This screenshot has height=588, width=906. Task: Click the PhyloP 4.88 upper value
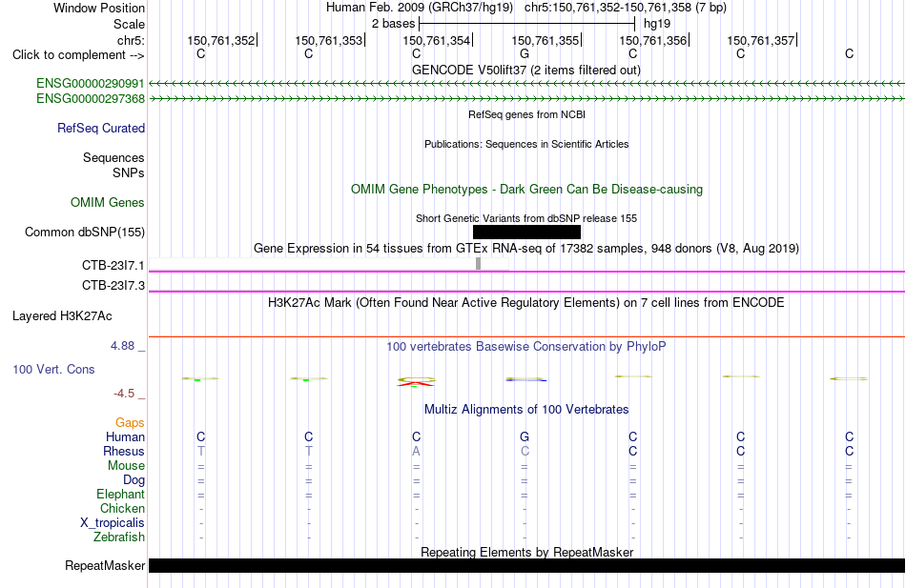tap(122, 345)
